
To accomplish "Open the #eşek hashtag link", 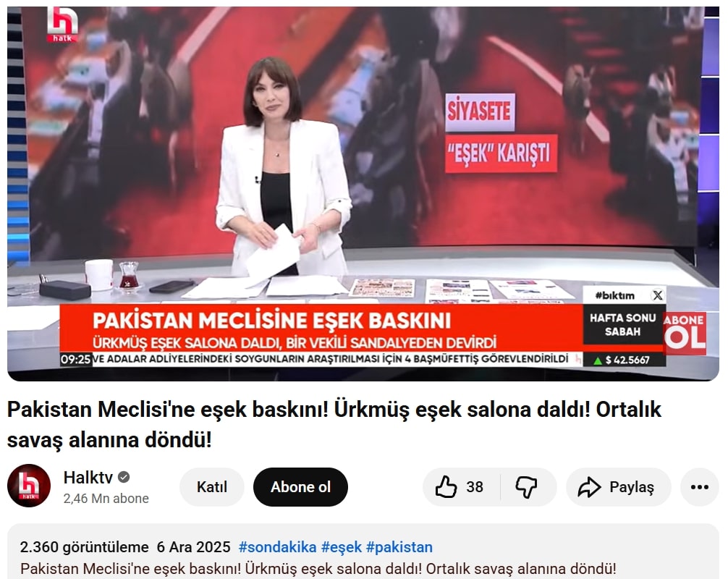I will (x=342, y=547).
